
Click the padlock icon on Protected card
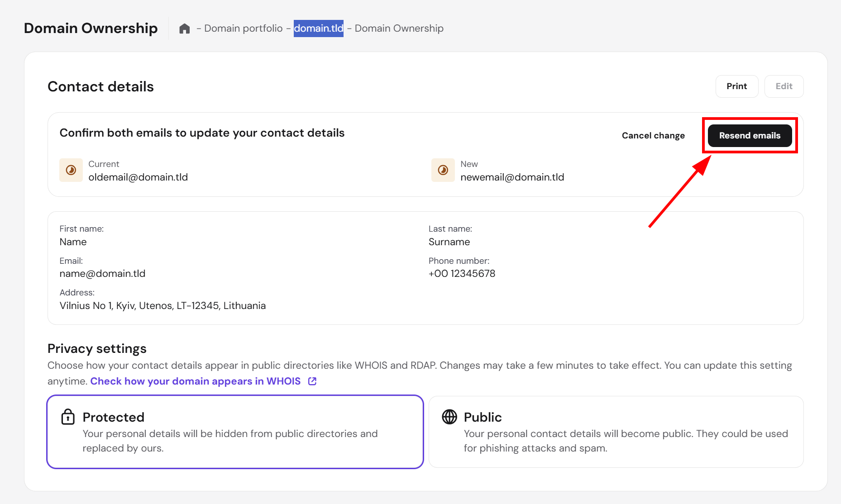(68, 417)
